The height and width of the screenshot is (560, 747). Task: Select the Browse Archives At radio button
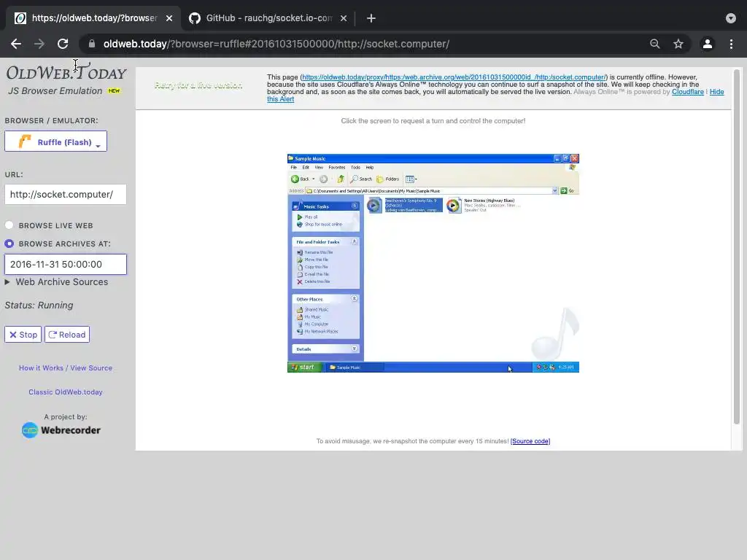[9, 244]
